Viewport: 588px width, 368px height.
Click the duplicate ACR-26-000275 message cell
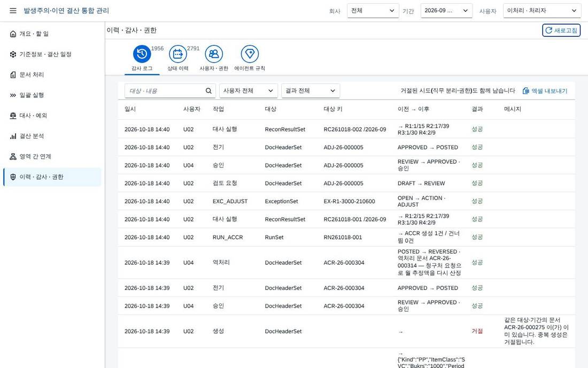(536, 331)
